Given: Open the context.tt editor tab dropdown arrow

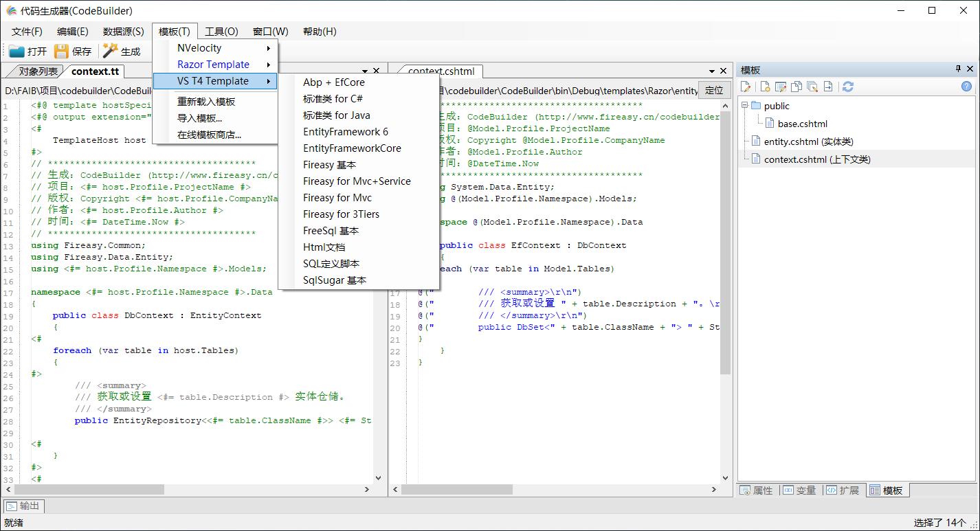Looking at the screenshot, I should [x=365, y=70].
